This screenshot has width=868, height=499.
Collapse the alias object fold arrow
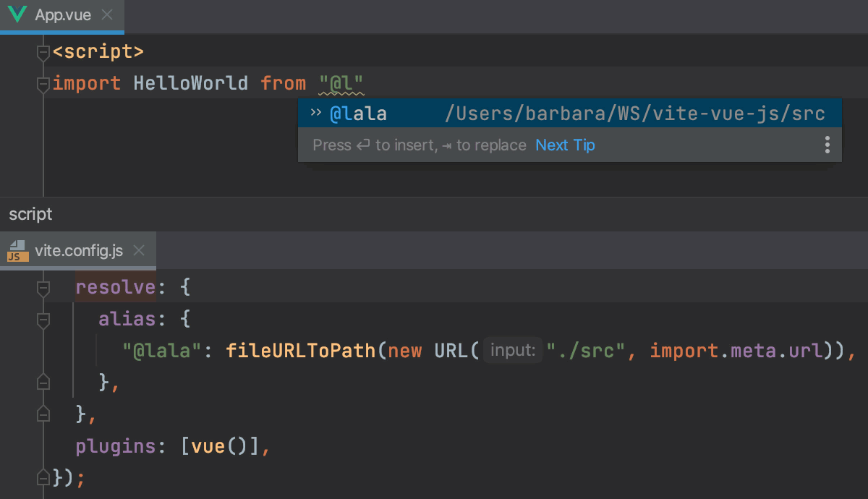[43, 317]
